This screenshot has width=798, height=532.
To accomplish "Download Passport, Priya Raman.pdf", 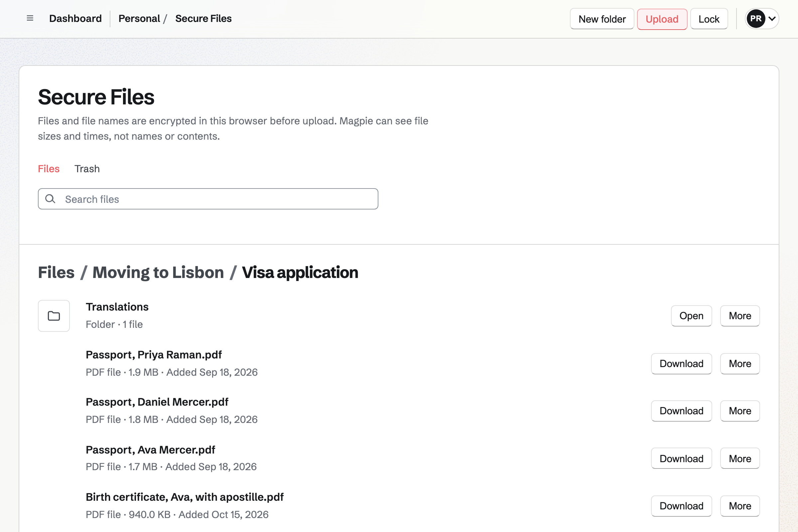I will [681, 364].
